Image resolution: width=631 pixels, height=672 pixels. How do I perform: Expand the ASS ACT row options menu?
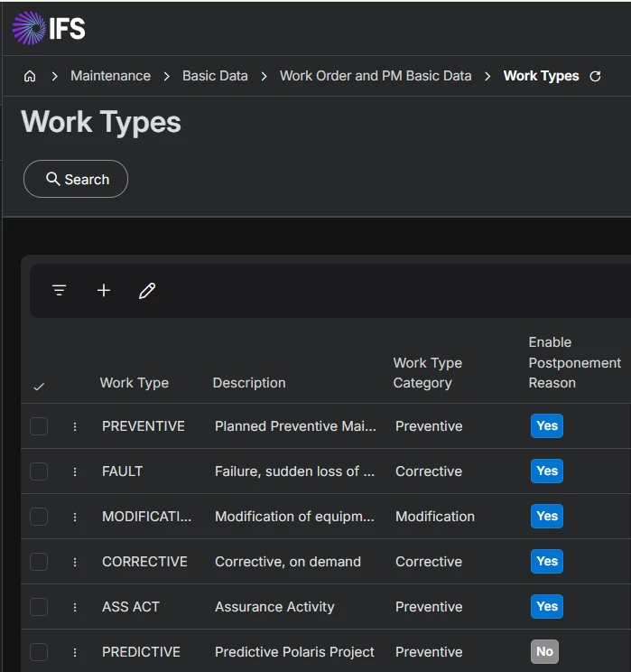tap(75, 607)
